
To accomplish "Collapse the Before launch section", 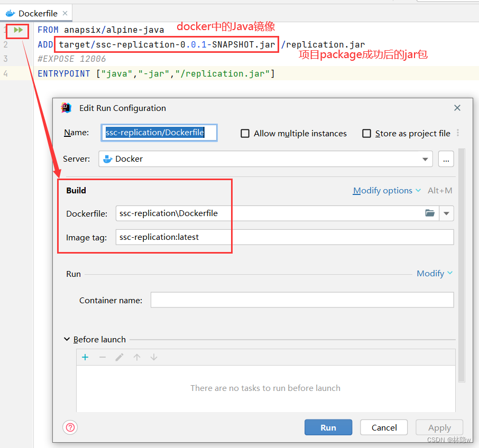I will [67, 339].
